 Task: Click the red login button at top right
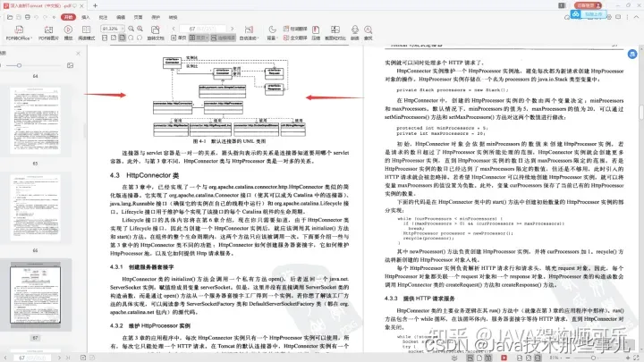pos(589,5)
